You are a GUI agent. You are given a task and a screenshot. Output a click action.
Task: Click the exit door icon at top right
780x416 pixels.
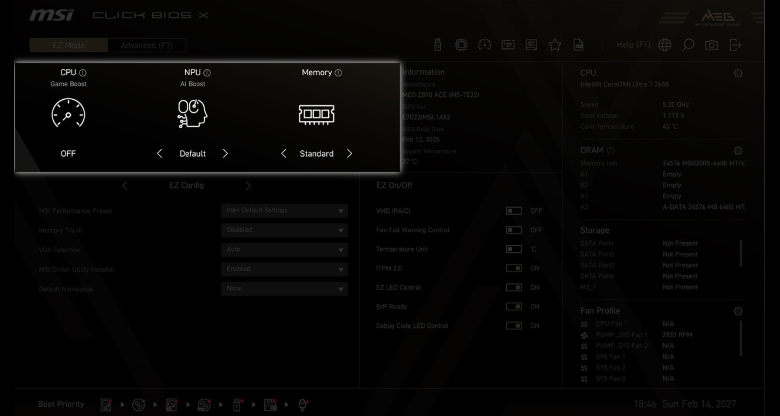[735, 45]
